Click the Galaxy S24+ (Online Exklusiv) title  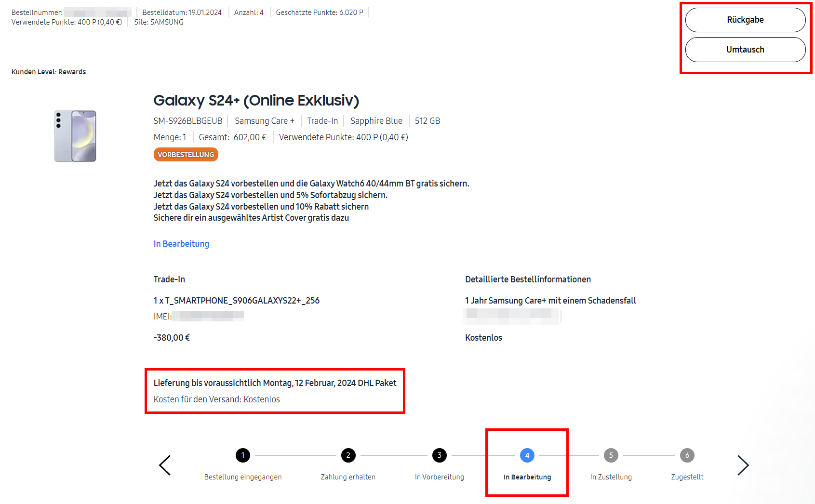click(256, 100)
